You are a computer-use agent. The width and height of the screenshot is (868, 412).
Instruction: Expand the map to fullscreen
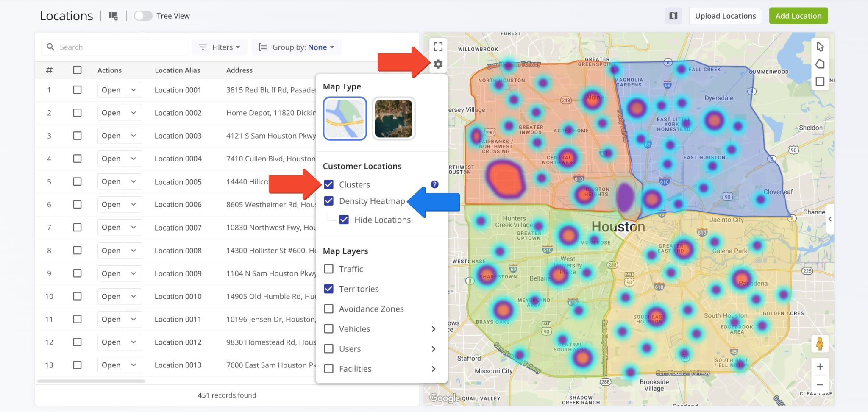pos(438,46)
